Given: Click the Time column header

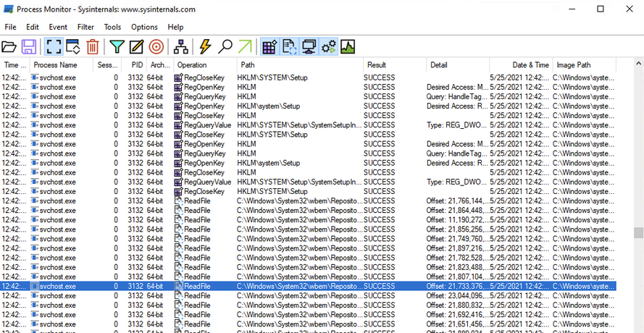Looking at the screenshot, I should coord(15,65).
